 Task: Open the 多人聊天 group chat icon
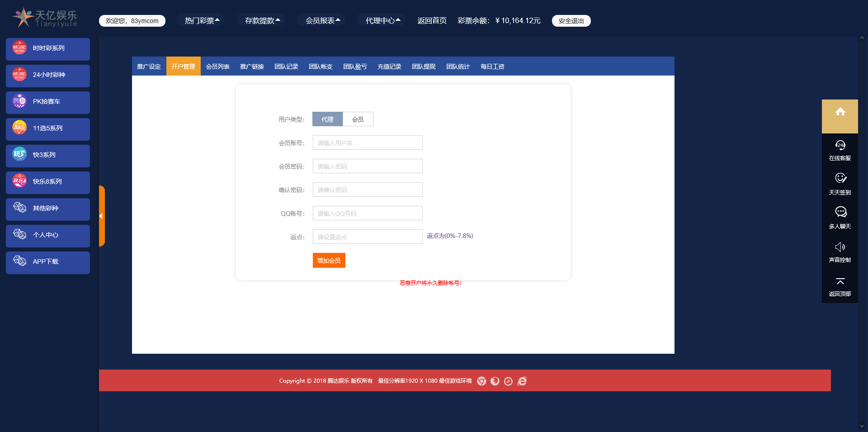click(840, 212)
